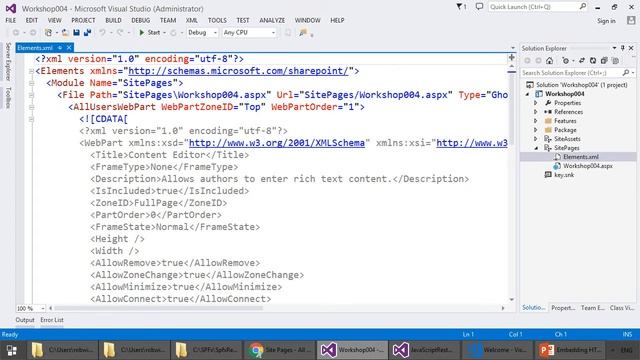The width and height of the screenshot is (640, 360).
Task: Click the Quick Launch search field
Action: pyautogui.click(x=538, y=7)
